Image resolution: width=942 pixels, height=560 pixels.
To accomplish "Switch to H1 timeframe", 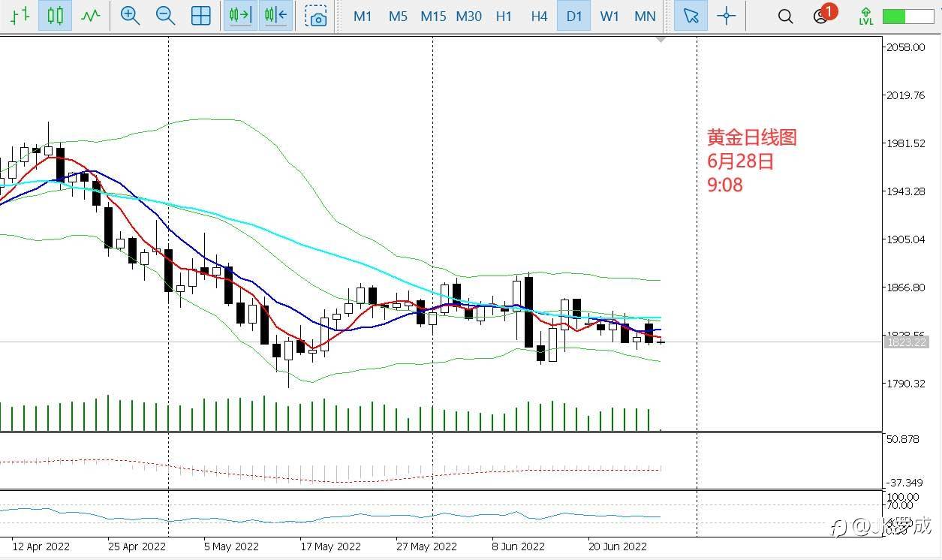I will click(x=504, y=16).
